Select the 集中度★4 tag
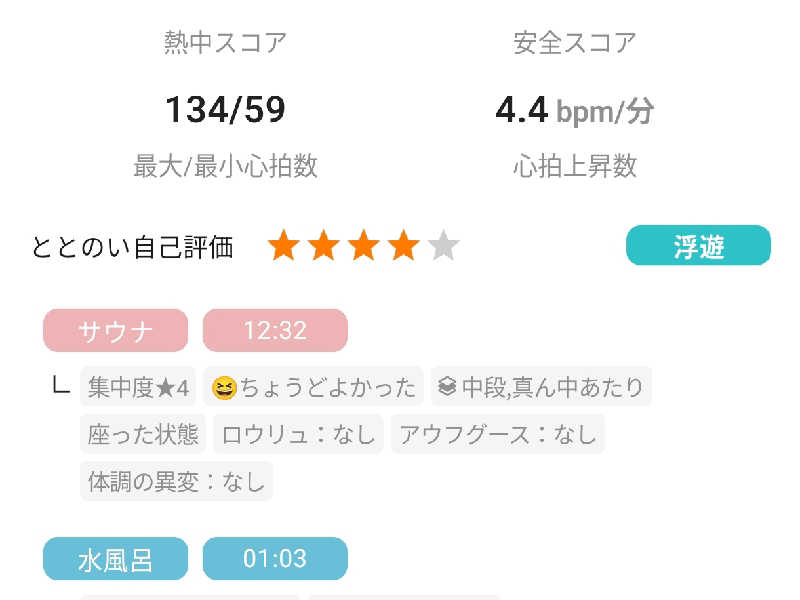This screenshot has width=800, height=600. pyautogui.click(x=138, y=387)
